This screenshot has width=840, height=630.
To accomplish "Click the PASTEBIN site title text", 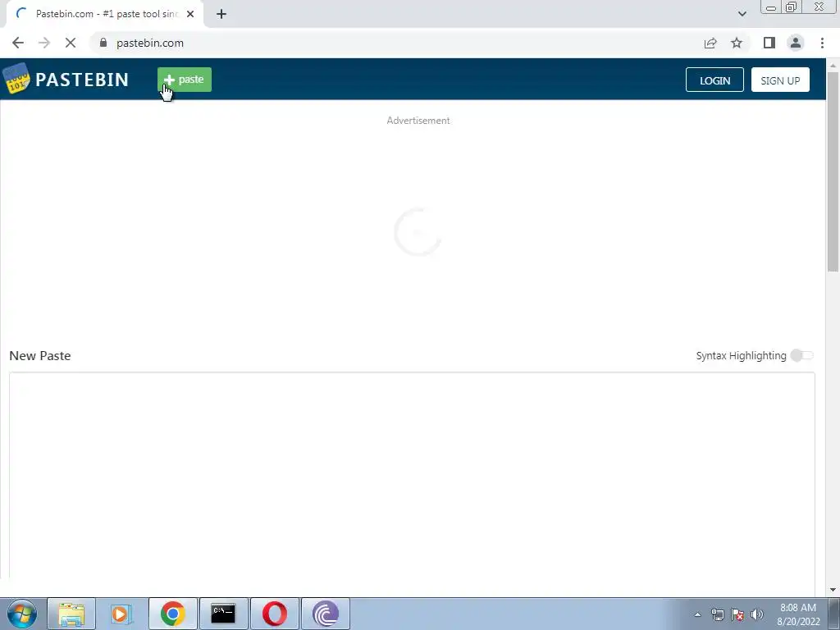I will pos(82,80).
